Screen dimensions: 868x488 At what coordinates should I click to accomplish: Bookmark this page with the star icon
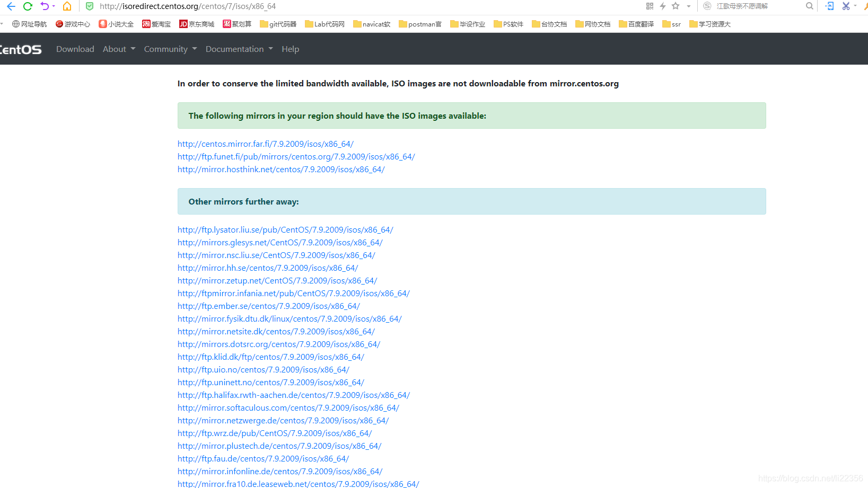point(676,6)
